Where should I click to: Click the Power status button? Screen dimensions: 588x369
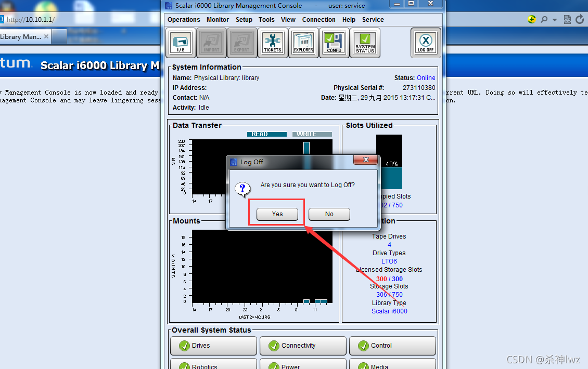pyautogui.click(x=303, y=364)
